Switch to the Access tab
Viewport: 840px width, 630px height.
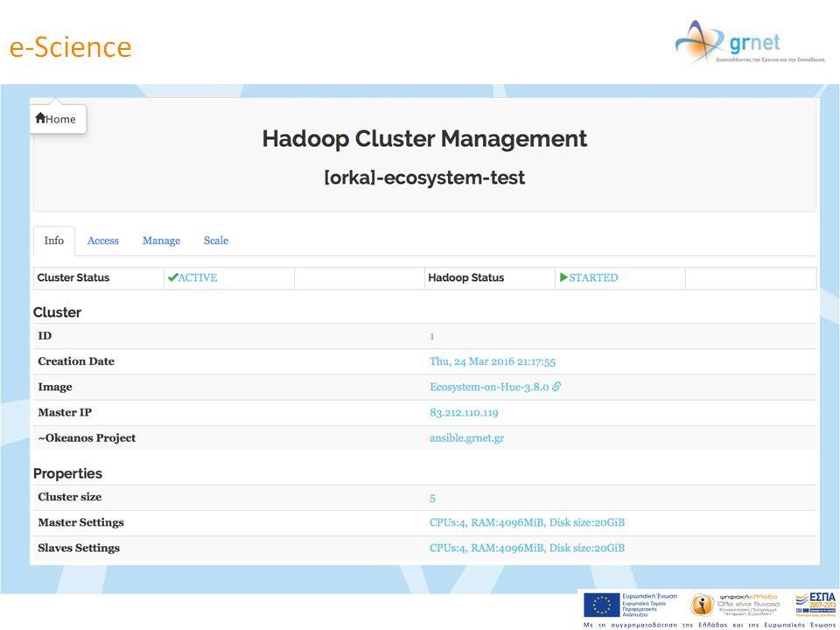pyautogui.click(x=103, y=241)
